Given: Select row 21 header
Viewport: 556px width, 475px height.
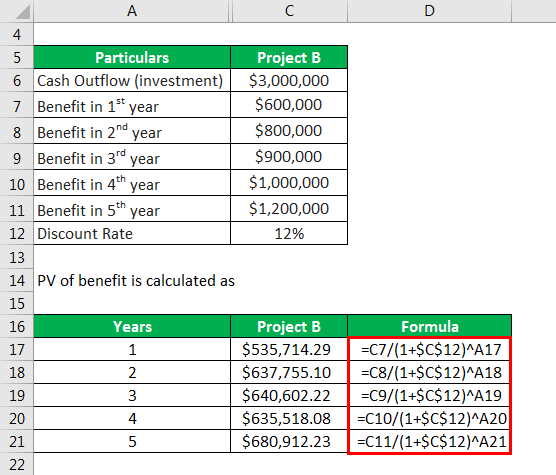Looking at the screenshot, I should coord(17,441).
